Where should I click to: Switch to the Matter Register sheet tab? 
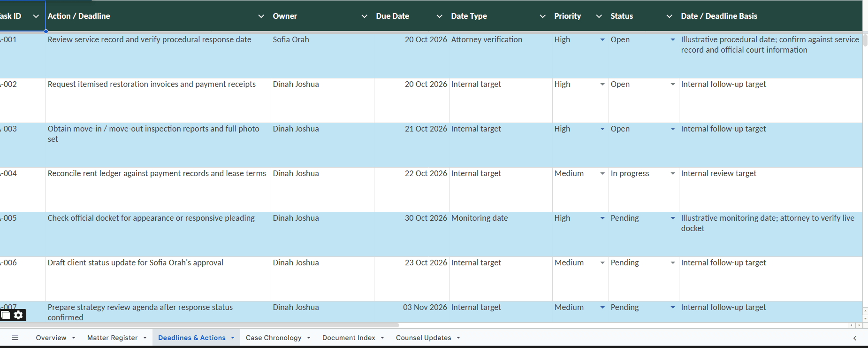(113, 338)
